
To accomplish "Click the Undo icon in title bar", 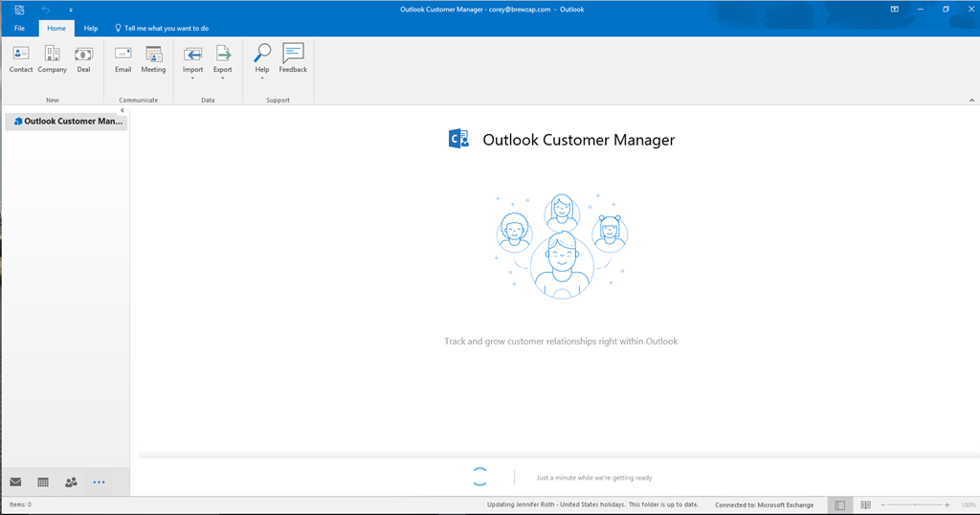I will click(x=46, y=10).
